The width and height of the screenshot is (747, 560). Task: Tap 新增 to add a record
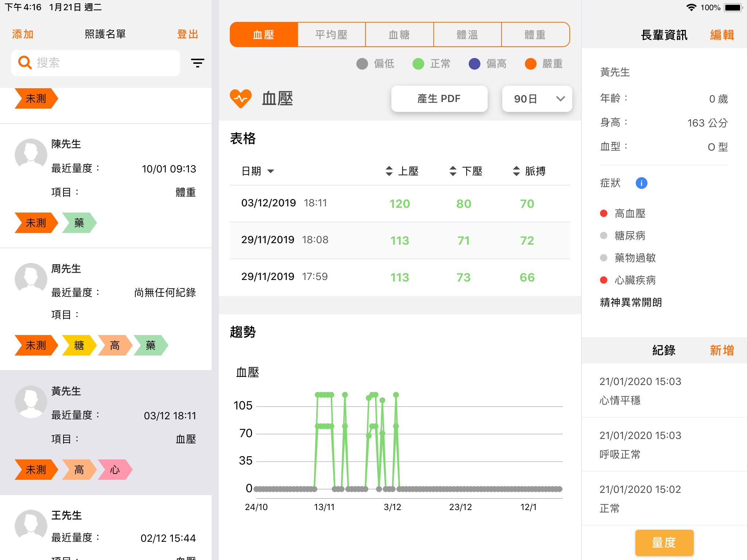click(722, 350)
